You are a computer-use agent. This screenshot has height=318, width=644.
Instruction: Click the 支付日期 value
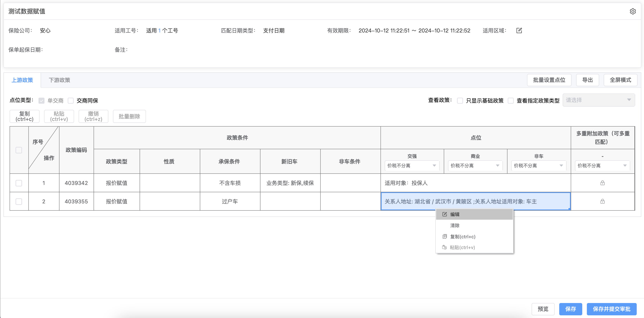point(274,31)
